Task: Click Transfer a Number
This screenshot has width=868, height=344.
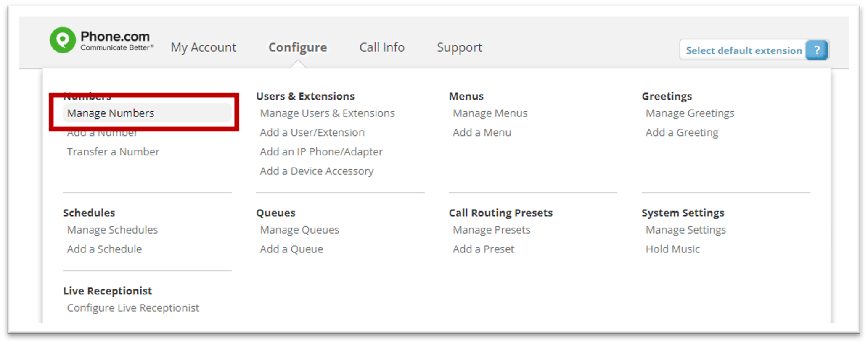Action: (113, 151)
